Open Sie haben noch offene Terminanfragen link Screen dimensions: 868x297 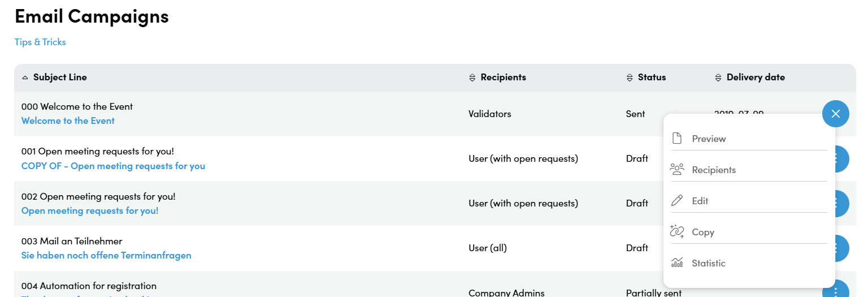click(x=106, y=255)
